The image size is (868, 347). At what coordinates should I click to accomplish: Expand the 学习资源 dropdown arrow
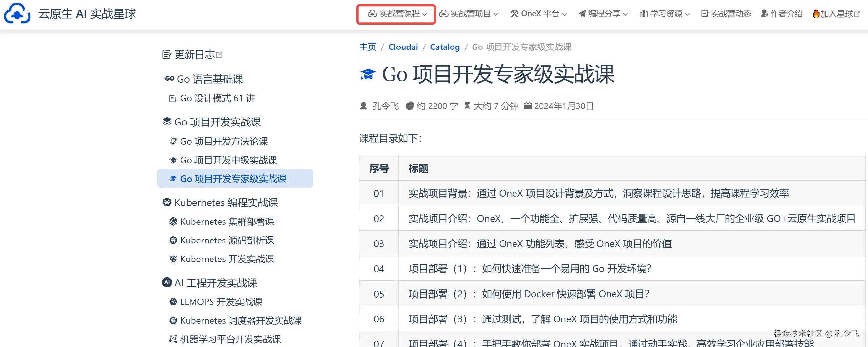click(687, 14)
